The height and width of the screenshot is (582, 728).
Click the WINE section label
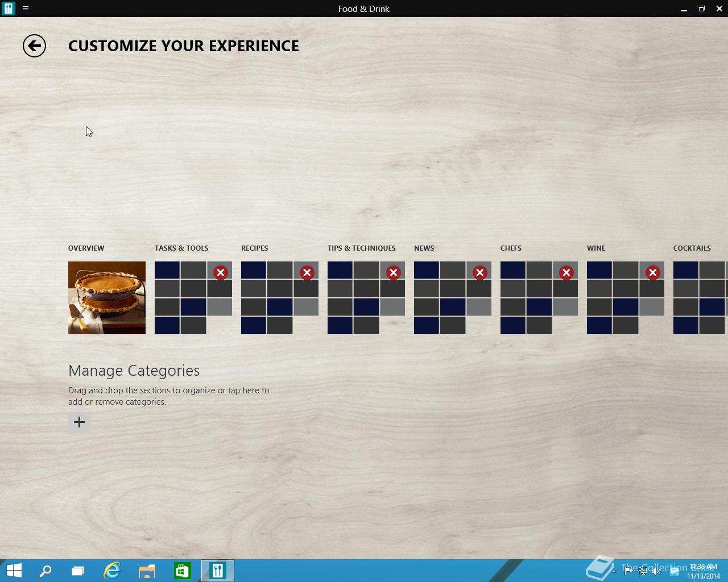point(596,248)
